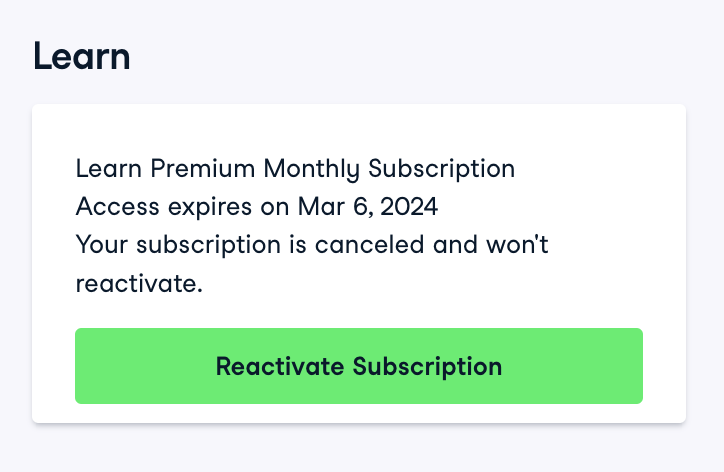The height and width of the screenshot is (472, 724).
Task: Click the Learn Premium Monthly Subscription title
Action: coord(295,168)
